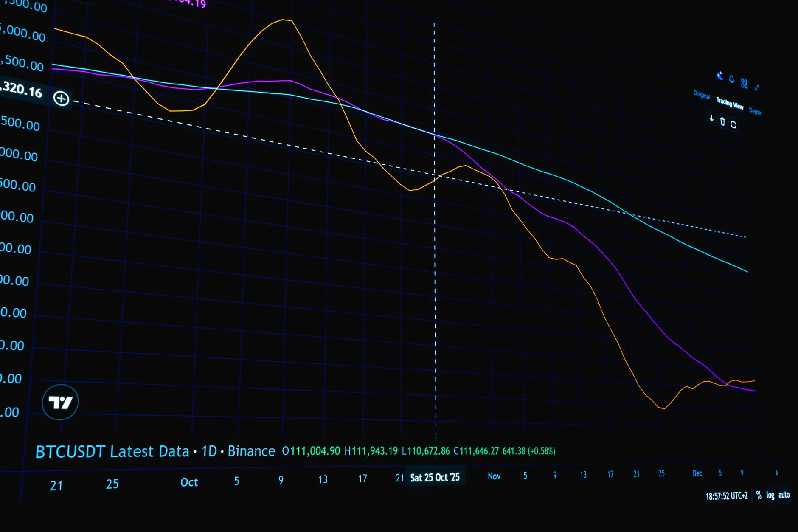Screen dimensions: 798x532
Task: Click the 320.16 price label on axis
Action: 21,90
